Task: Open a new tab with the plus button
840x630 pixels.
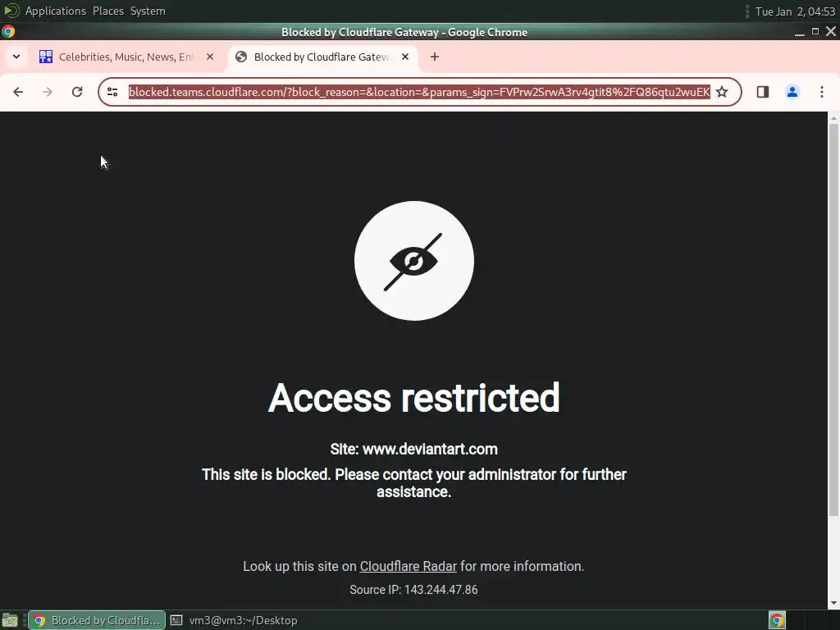Action: 435,57
